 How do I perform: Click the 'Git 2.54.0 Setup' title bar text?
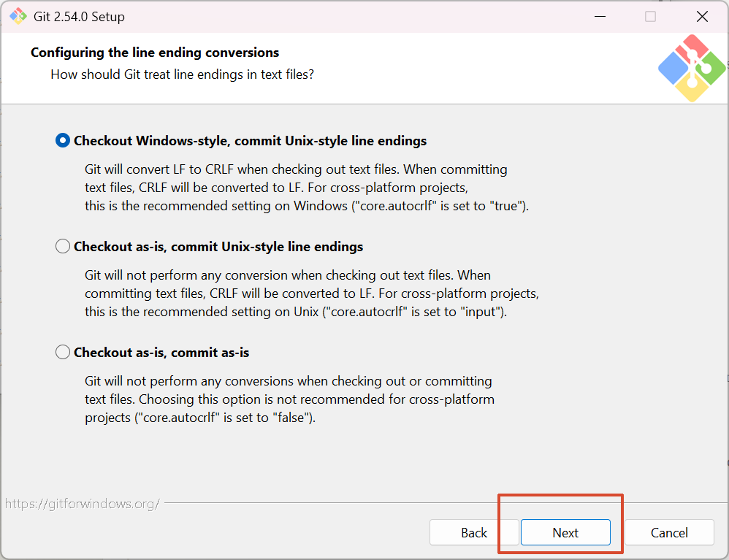80,16
